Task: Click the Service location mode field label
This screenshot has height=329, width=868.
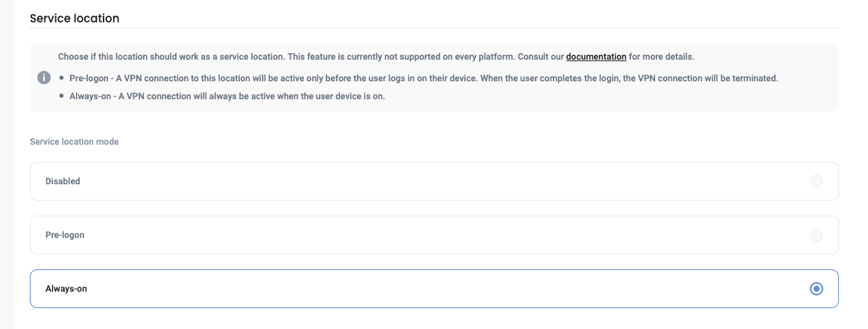Action: [74, 142]
